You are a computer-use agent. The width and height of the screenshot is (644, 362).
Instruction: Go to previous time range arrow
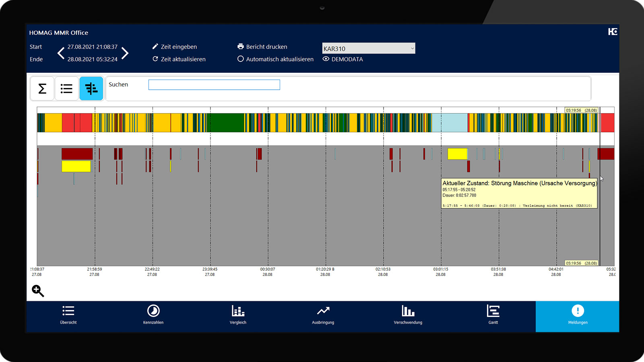point(61,53)
